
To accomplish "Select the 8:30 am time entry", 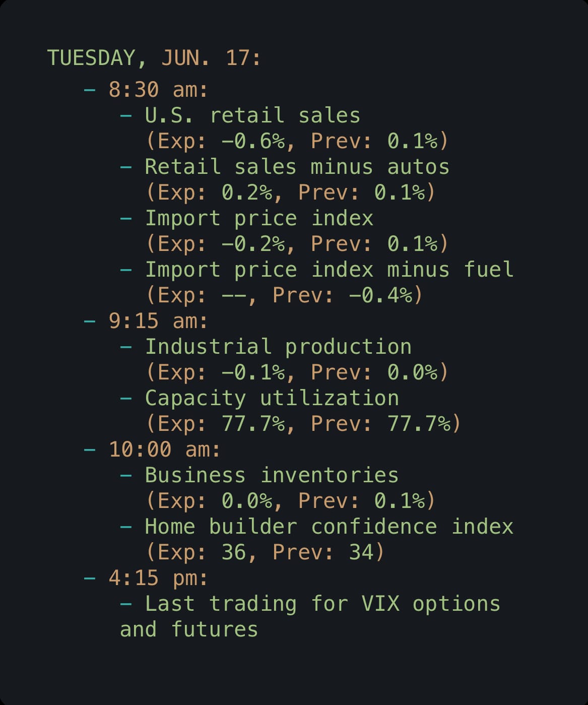I will pyautogui.click(x=158, y=90).
